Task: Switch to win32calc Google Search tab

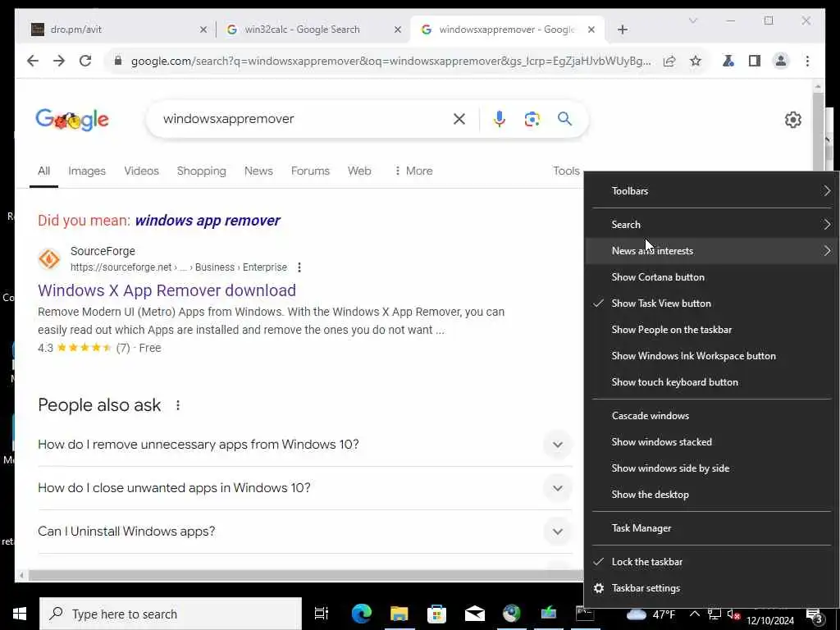Action: (313, 30)
